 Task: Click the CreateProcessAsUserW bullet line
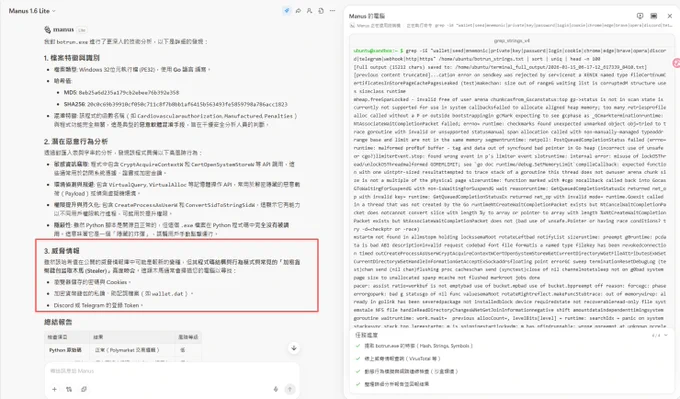[x=177, y=209]
